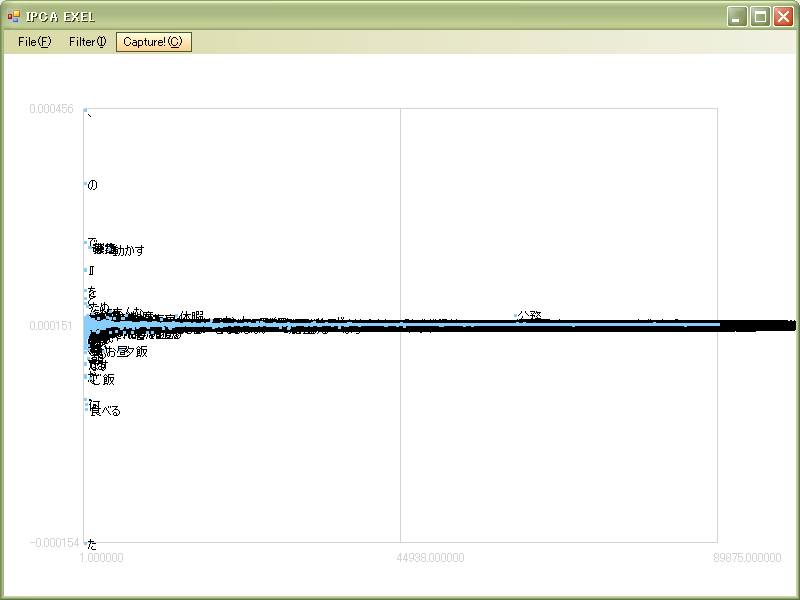The image size is (800, 600).
Task: Click the 0.000151 y-axis label
Action: [52, 326]
